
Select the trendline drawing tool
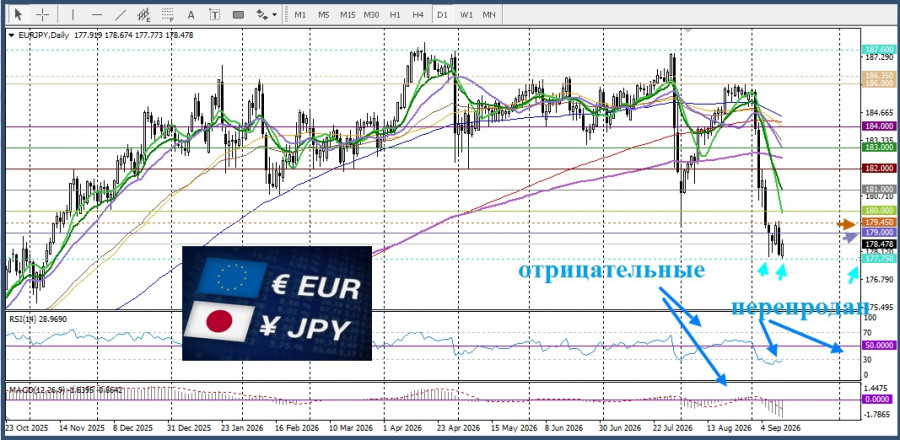[x=121, y=14]
